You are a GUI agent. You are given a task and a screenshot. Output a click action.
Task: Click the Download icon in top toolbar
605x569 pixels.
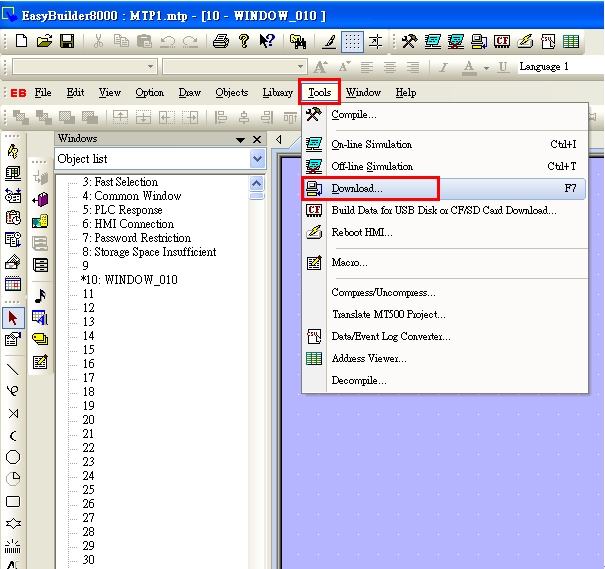click(x=479, y=41)
